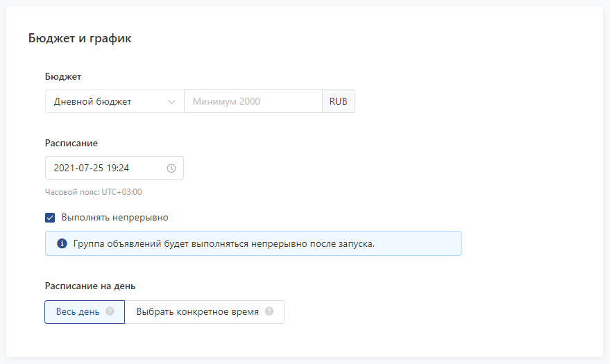
Task: Click the Расписание section label
Action: [x=71, y=143]
